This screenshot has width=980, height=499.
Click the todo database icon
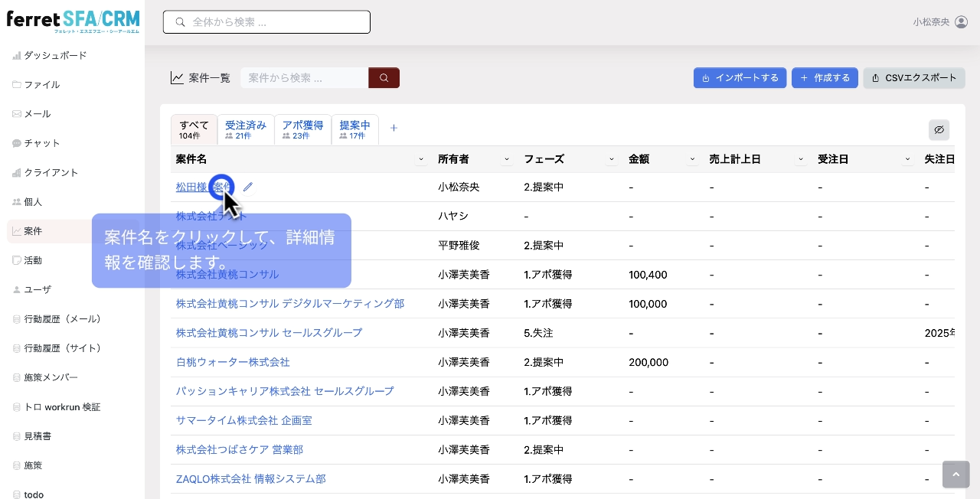(x=17, y=494)
